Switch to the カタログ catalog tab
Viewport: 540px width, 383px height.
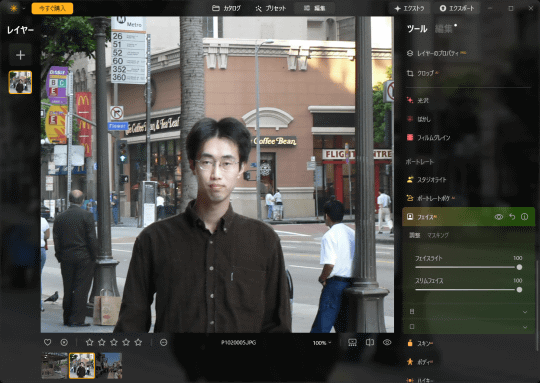point(226,8)
